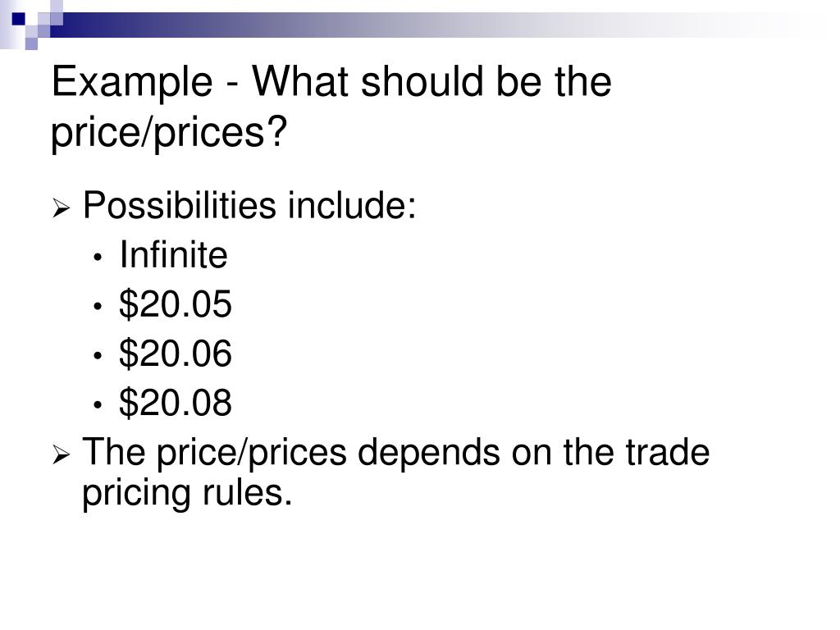Select the '$20.06' price item
The image size is (840, 630).
(x=176, y=353)
